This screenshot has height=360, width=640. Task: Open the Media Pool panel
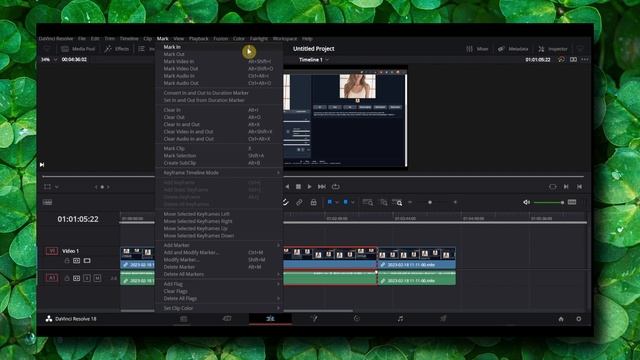78,49
